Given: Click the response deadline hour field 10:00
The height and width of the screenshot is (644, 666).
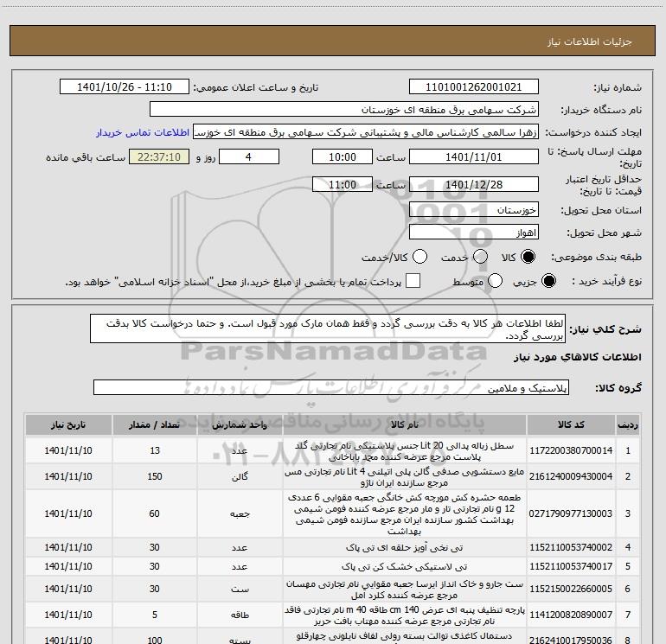Looking at the screenshot, I should pos(343,157).
